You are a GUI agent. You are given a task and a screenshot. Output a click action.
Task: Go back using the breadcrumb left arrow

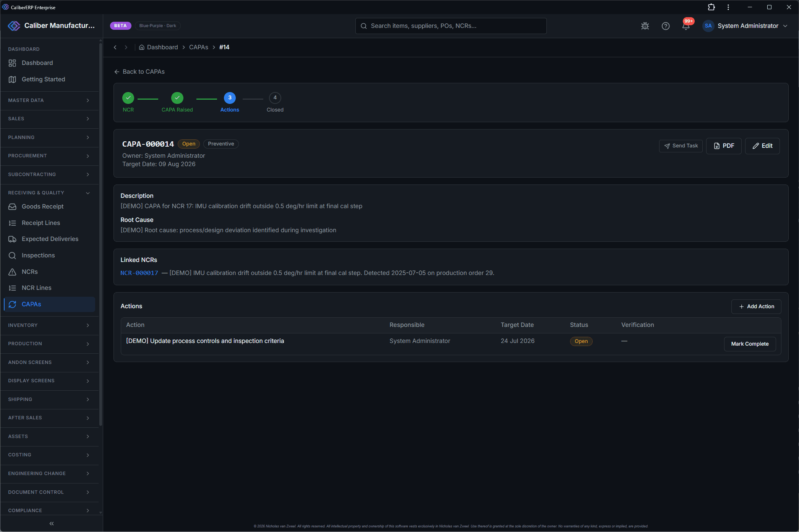click(115, 47)
